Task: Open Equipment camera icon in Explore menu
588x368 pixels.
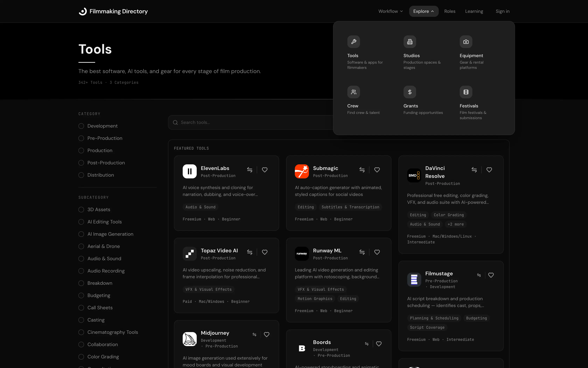Action: click(x=466, y=42)
